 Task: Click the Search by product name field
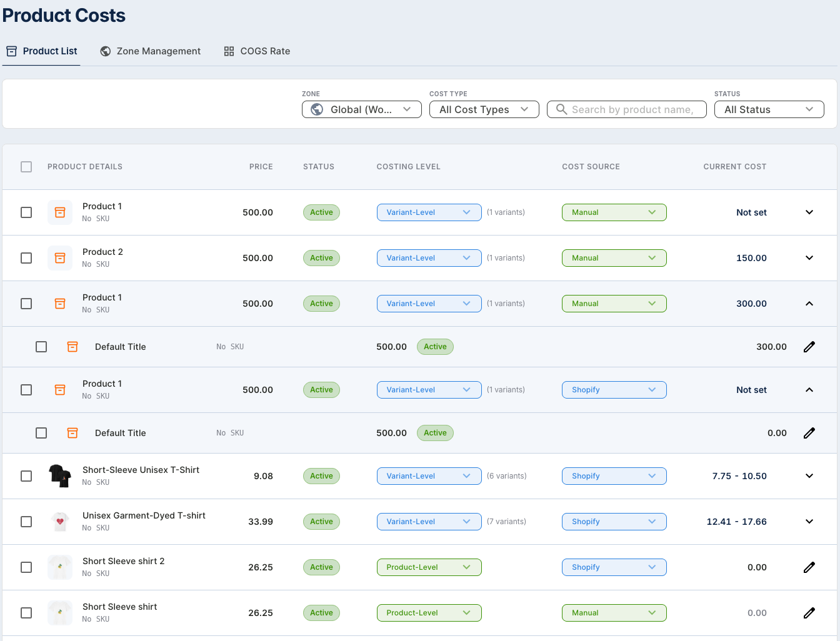(x=627, y=109)
